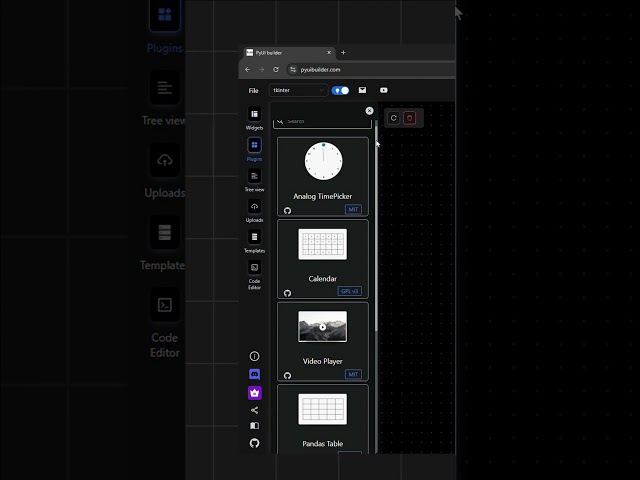Click the plugins panel vertical scrollbar

coord(376,229)
